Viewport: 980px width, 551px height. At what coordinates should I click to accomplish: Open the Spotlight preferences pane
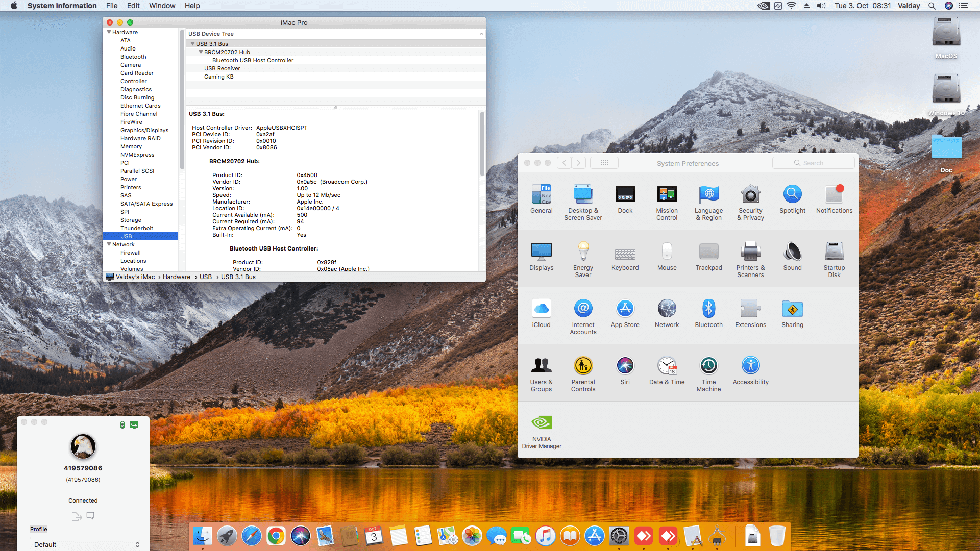click(792, 199)
